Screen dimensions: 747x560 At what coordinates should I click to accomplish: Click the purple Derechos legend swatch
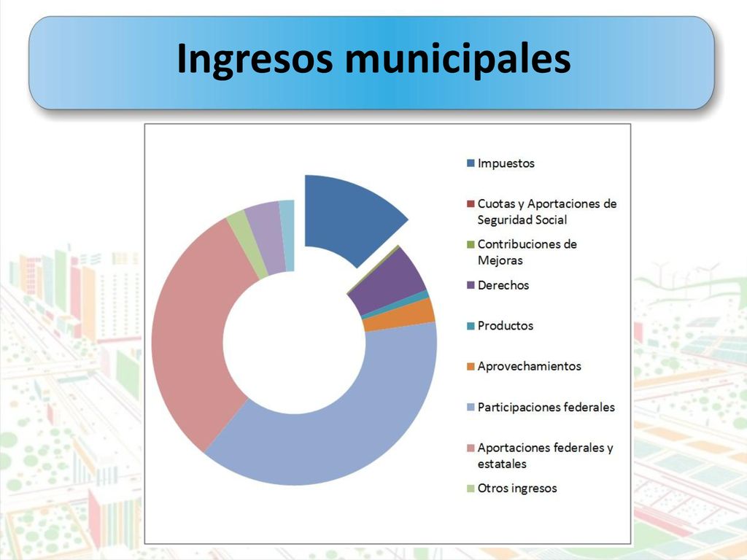[x=471, y=285]
